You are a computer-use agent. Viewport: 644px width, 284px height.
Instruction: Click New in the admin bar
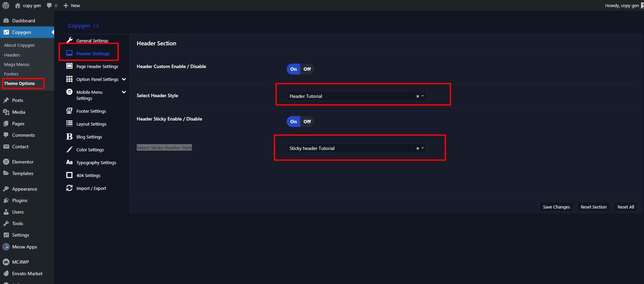[x=75, y=5]
